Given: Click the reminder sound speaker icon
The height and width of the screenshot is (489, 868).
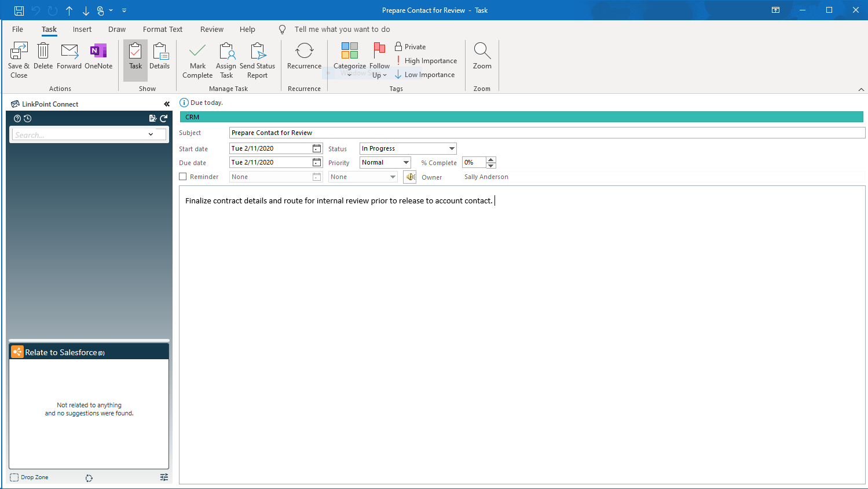Looking at the screenshot, I should (410, 177).
